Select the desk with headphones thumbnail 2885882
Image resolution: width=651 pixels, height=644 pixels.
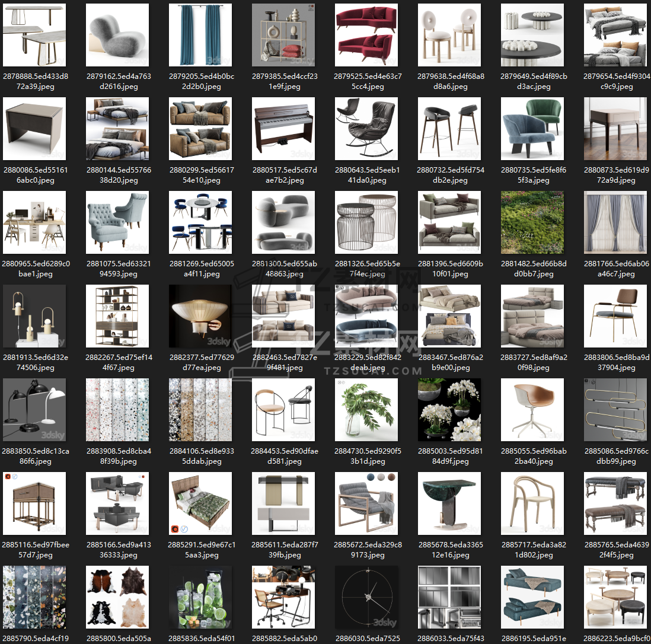283,597
